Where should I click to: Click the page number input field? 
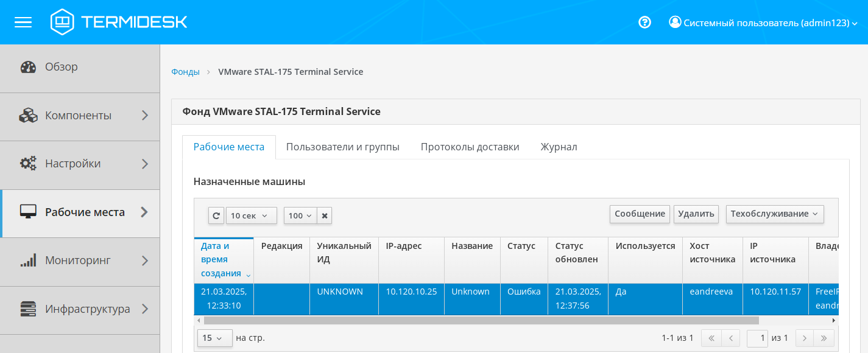(x=757, y=338)
